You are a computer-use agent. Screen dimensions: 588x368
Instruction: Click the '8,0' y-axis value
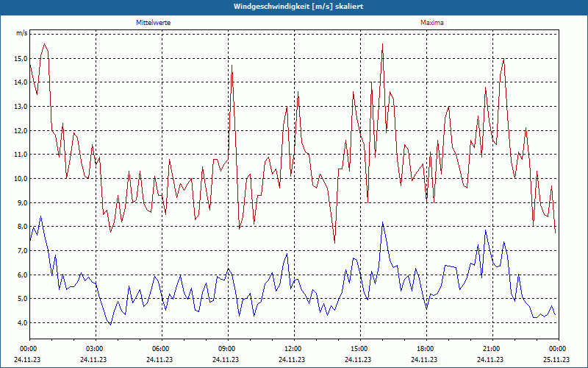22,227
